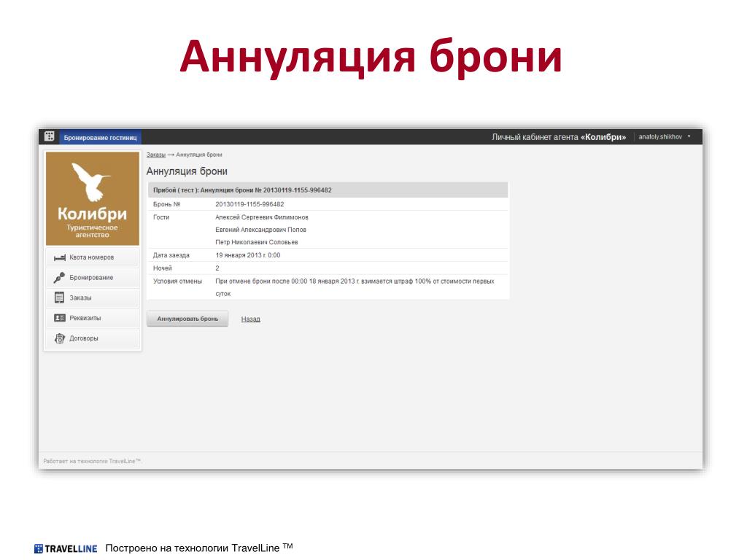
Task: Click the Колибри agency logo
Action: (x=93, y=198)
